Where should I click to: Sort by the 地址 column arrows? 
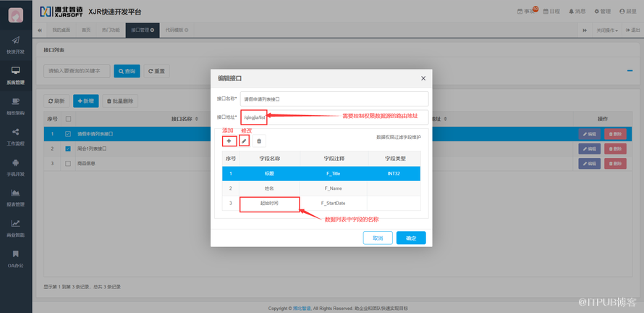point(445,119)
